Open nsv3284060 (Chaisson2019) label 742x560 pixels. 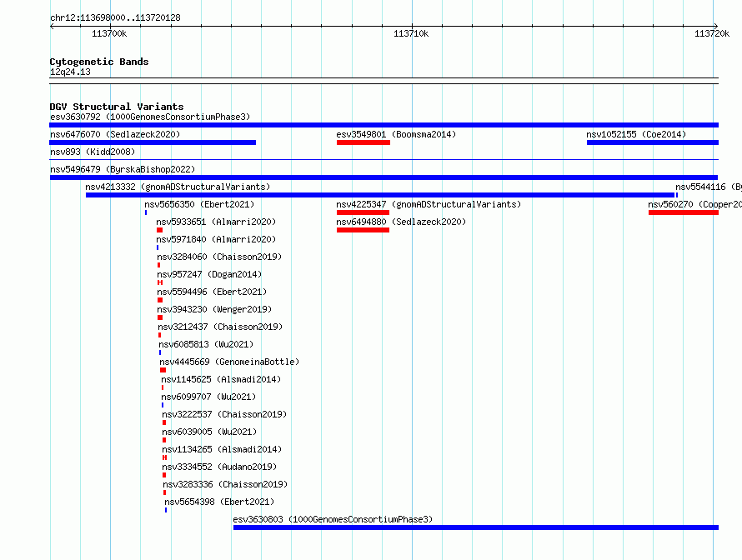pyautogui.click(x=219, y=257)
